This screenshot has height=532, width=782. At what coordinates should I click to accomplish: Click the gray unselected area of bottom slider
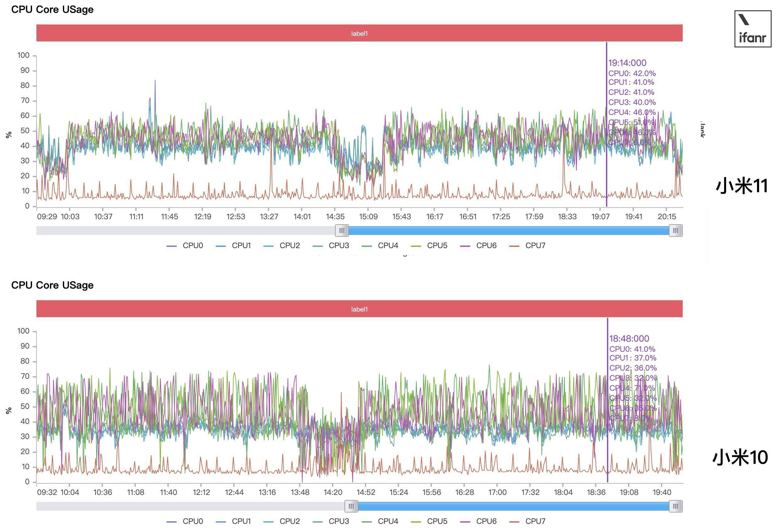pos(189,506)
